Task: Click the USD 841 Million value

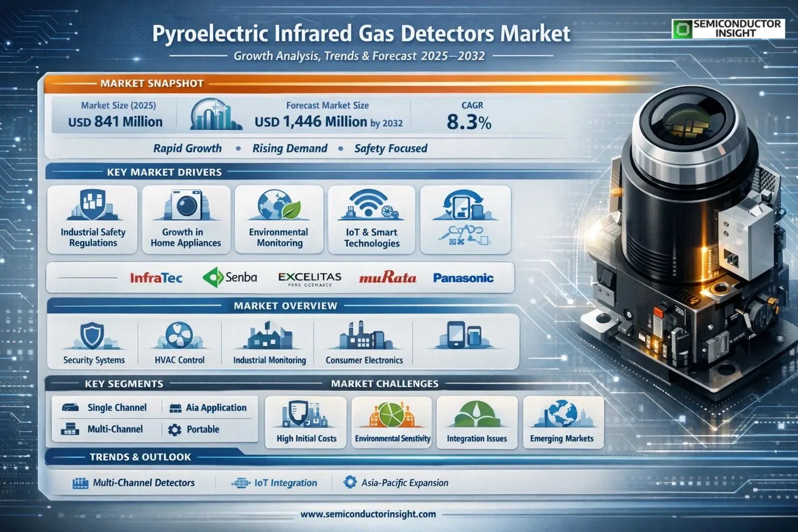Action: (x=115, y=122)
